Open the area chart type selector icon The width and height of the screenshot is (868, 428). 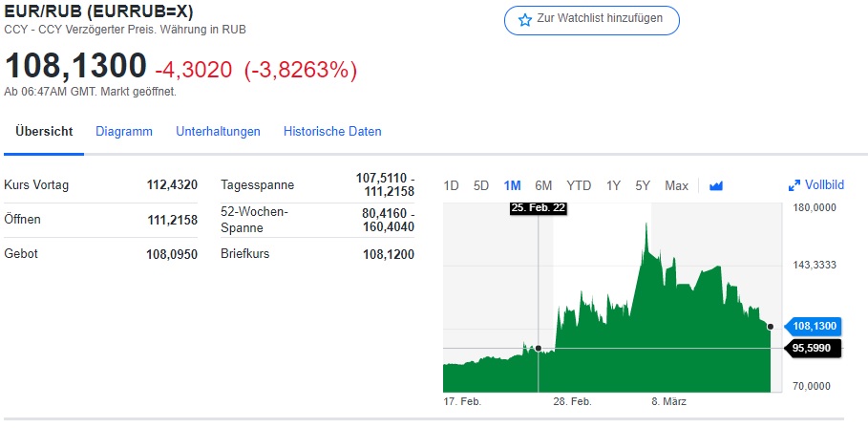[x=716, y=185]
